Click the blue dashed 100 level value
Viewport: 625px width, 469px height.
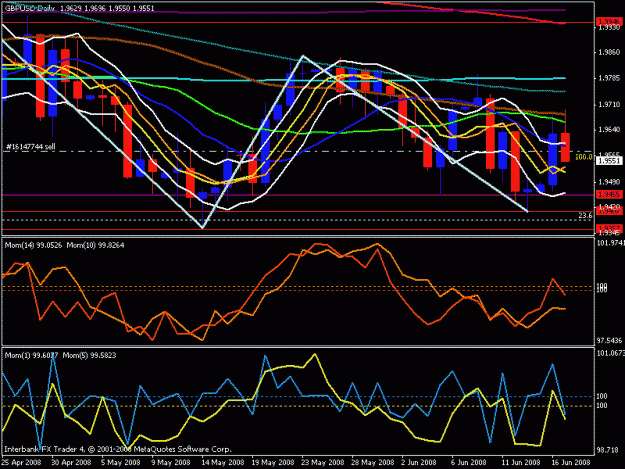[601, 396]
